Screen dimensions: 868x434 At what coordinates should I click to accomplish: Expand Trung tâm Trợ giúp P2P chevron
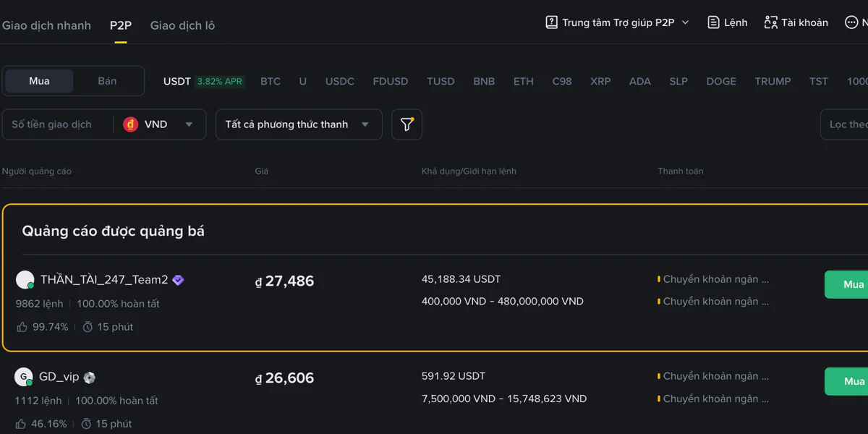pos(685,22)
